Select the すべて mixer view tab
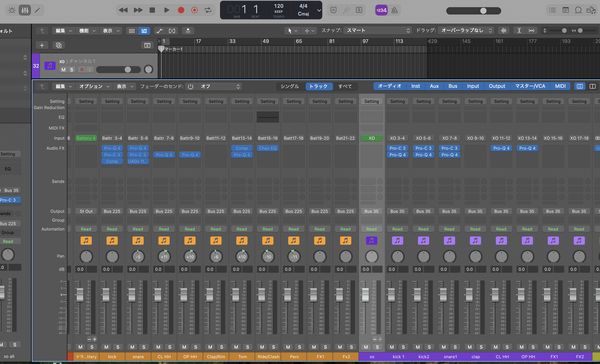This screenshot has width=600, height=364. pos(345,86)
